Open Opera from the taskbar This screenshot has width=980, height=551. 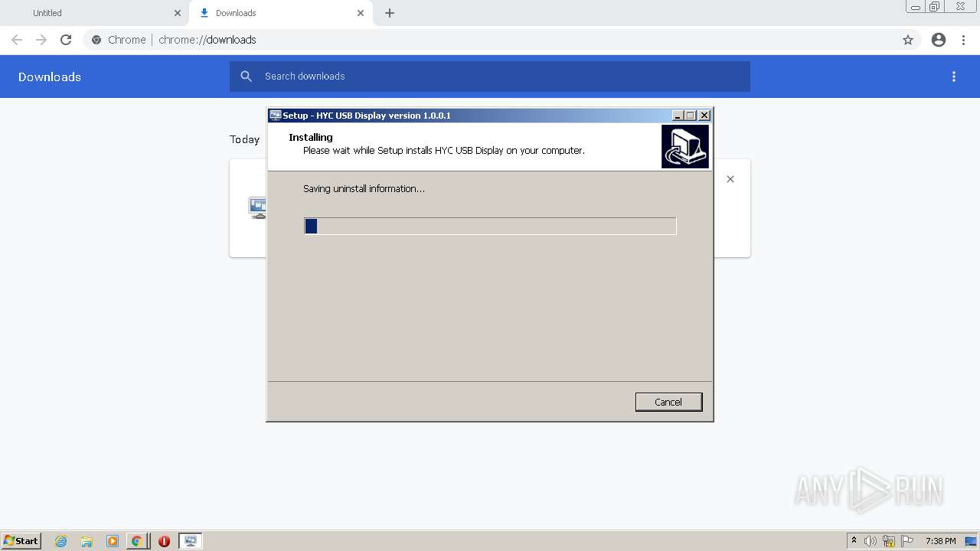tap(164, 541)
